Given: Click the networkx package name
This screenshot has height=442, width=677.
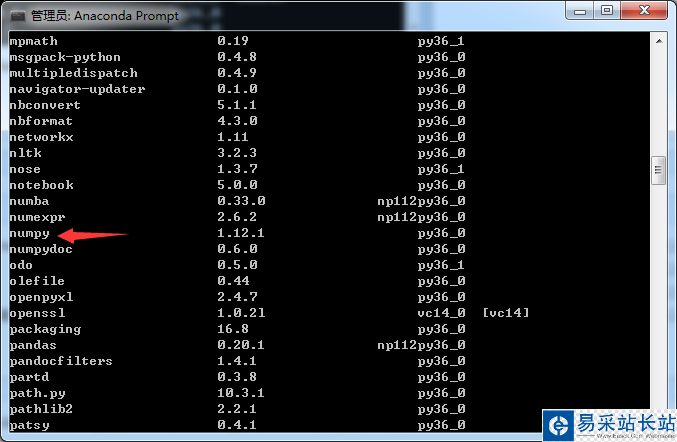Looking at the screenshot, I should [x=41, y=137].
